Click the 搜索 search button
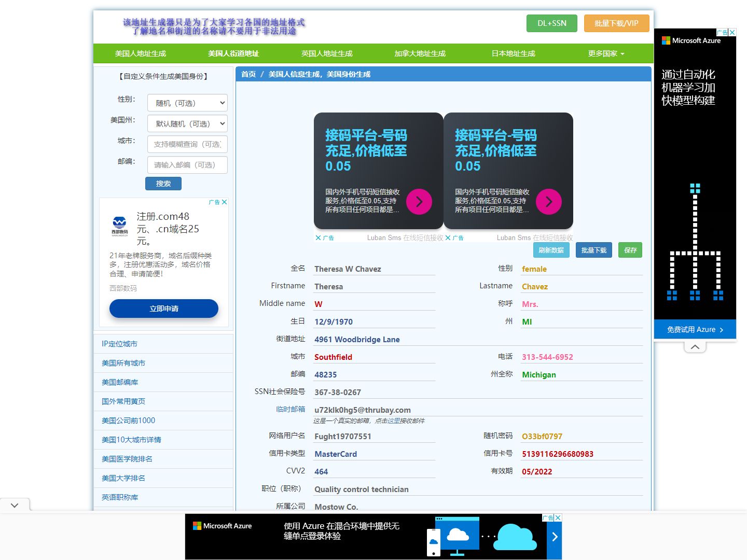747x560 pixels. click(163, 184)
